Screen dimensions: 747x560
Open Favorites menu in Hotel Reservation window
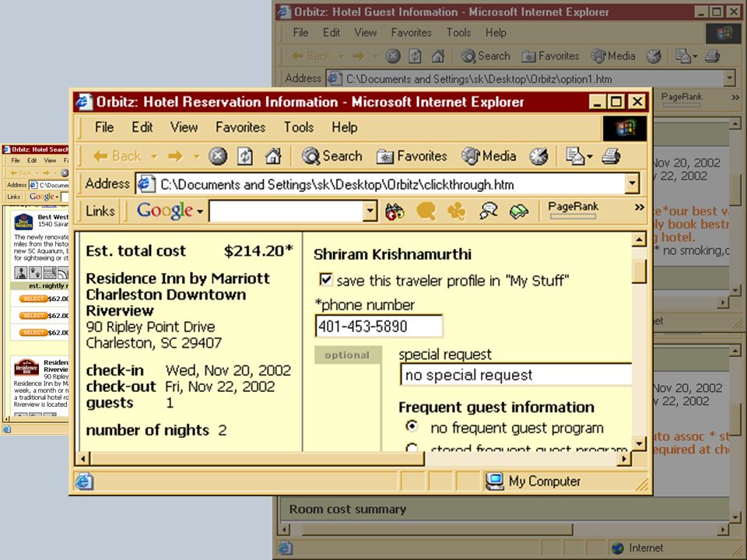(240, 127)
